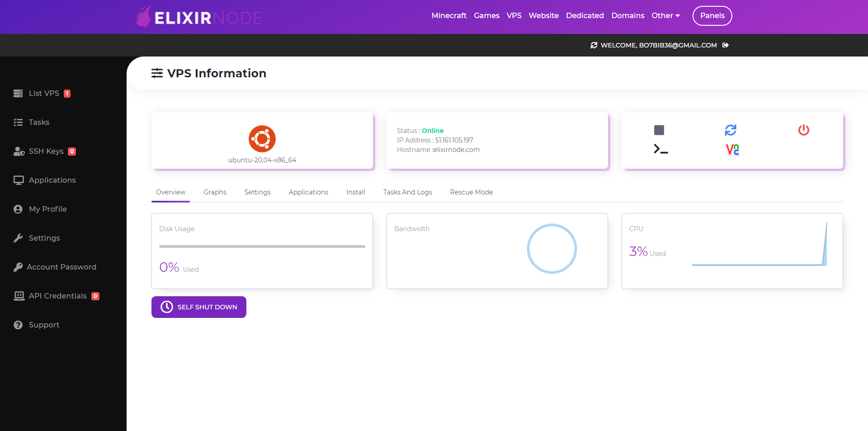Screen dimensions: 868x431
Task: Select Dedicated from the top navigation
Action: point(585,15)
